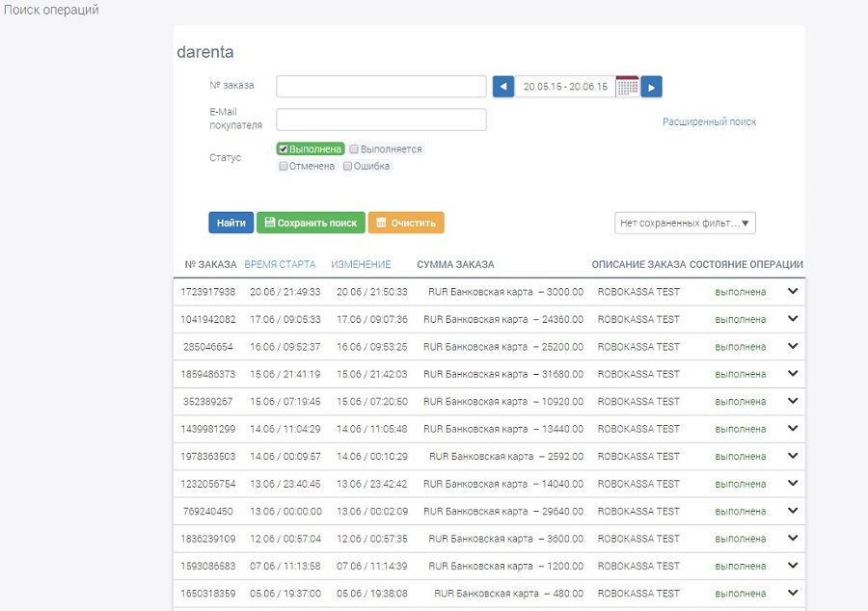The width and height of the screenshot is (868, 611).
Task: Expand order 352389267 row details
Action: [793, 401]
